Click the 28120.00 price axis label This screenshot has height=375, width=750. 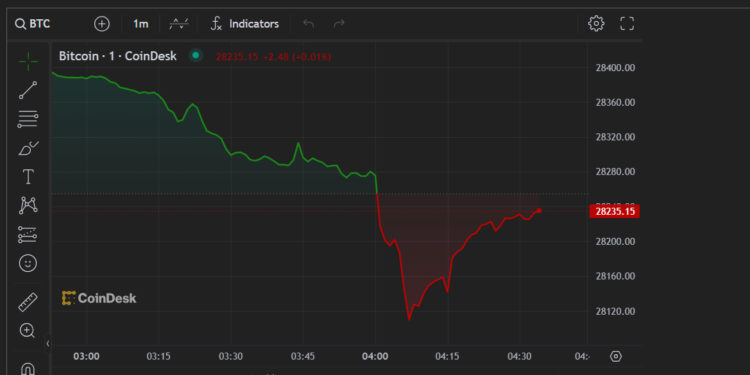coord(615,312)
